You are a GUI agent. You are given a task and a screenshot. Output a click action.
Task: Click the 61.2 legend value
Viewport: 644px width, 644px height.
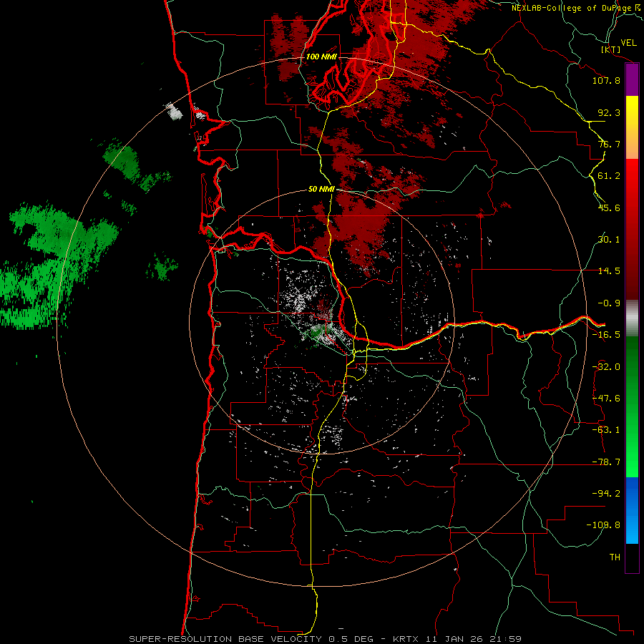click(609, 176)
